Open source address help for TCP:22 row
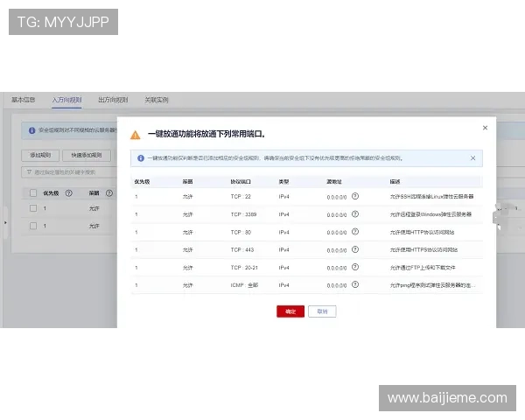This screenshot has height=420, width=525. click(x=355, y=196)
